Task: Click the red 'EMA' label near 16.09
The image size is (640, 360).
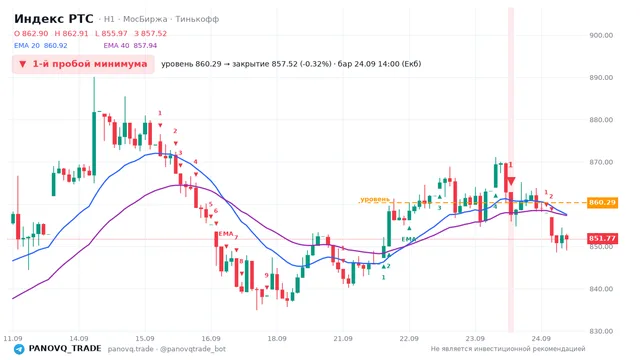Action: coord(226,234)
